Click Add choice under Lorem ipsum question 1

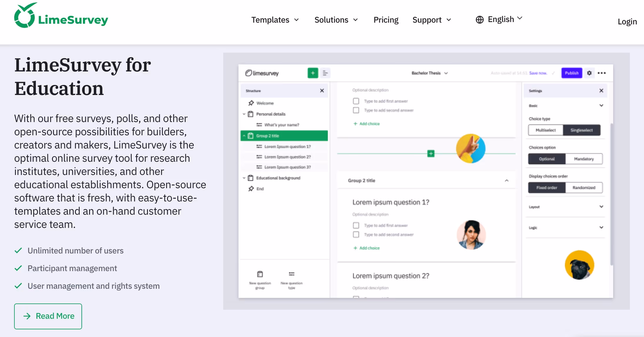[366, 248]
